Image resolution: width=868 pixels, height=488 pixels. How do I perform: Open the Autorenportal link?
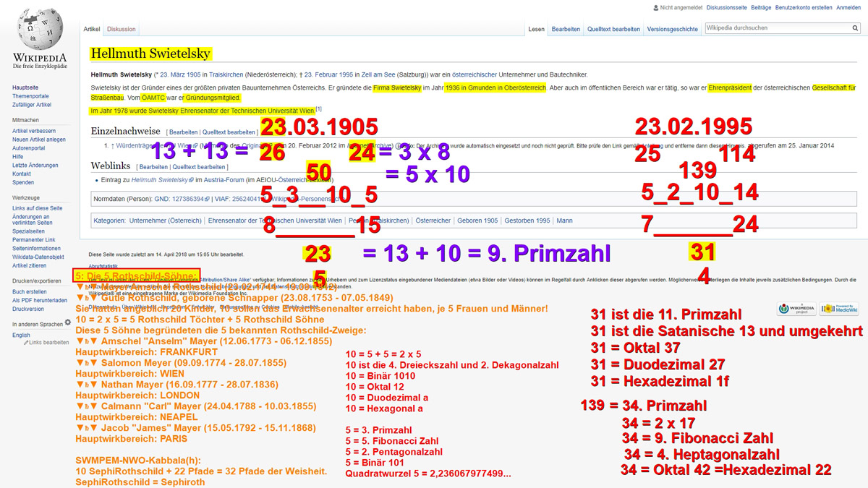(28, 148)
